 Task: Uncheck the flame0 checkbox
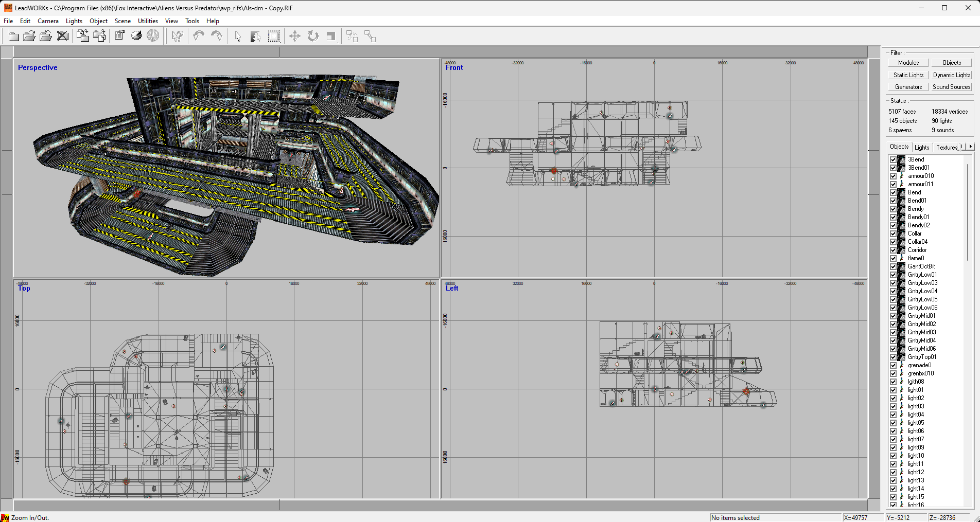(x=894, y=258)
